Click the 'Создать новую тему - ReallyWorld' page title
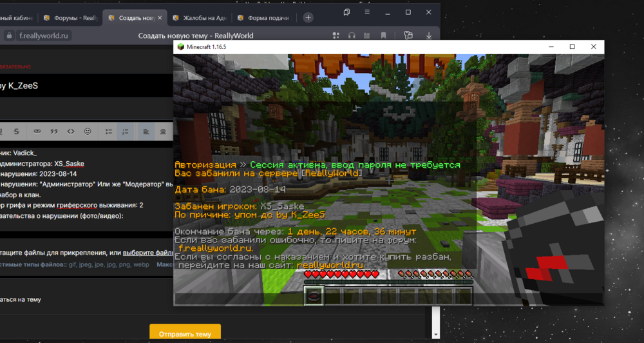 point(196,35)
